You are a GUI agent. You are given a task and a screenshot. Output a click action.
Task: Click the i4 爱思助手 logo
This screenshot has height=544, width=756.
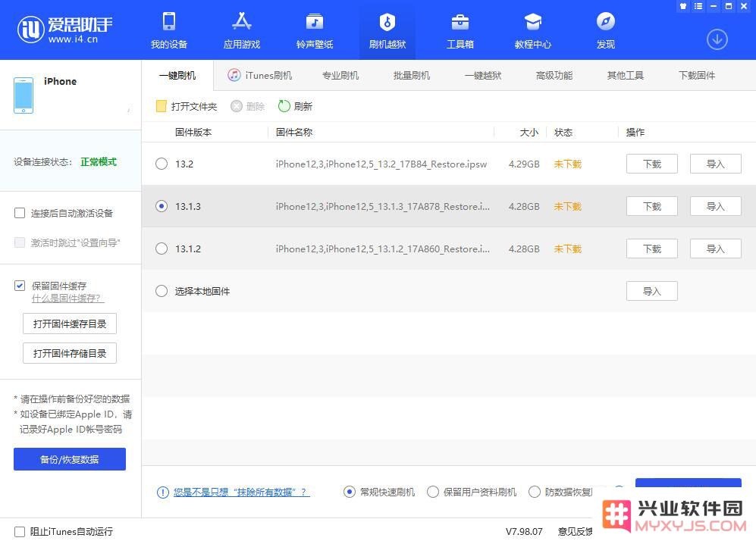[x=64, y=30]
